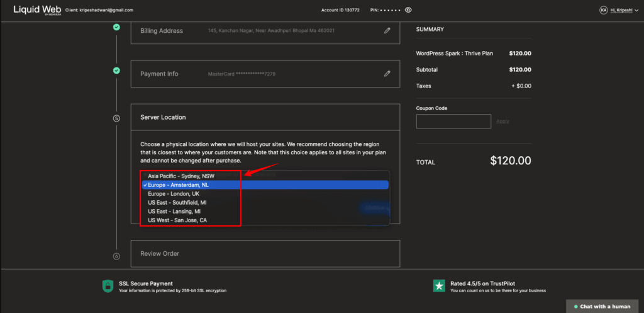Click the Server Location step circle

click(116, 118)
